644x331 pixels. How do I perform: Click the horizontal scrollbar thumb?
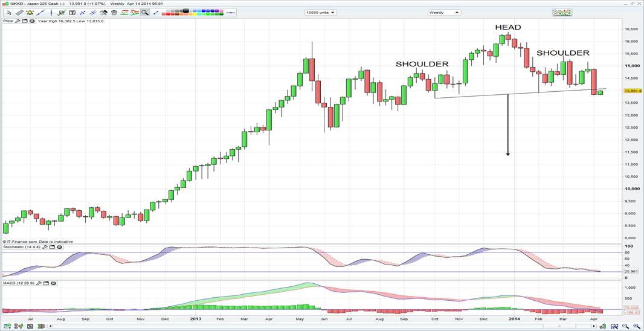tap(559, 326)
